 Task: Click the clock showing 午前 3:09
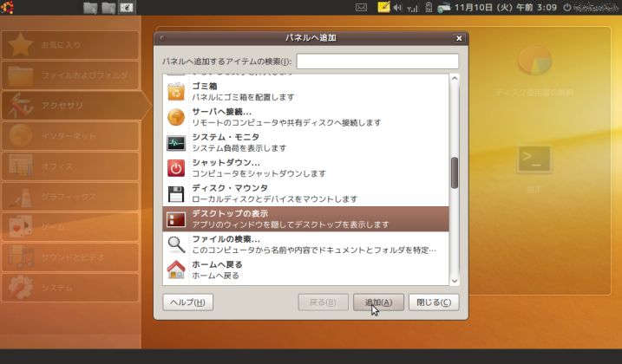point(506,7)
